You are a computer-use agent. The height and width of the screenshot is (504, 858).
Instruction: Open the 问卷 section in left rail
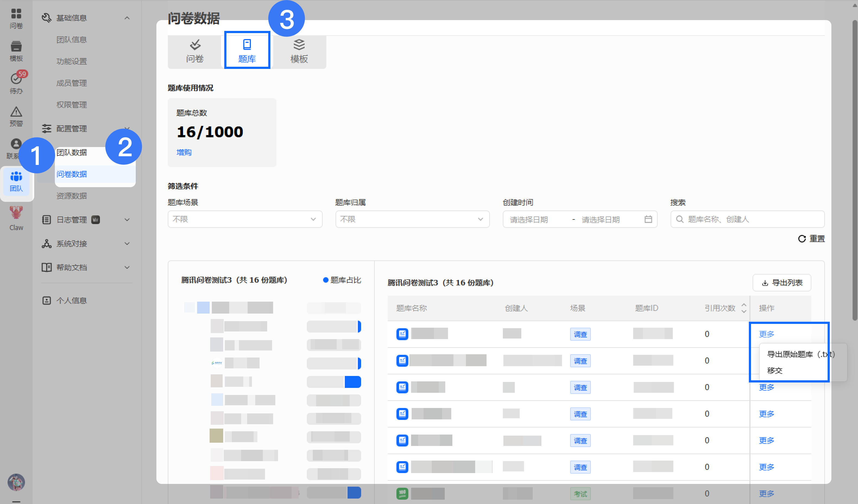click(x=16, y=18)
